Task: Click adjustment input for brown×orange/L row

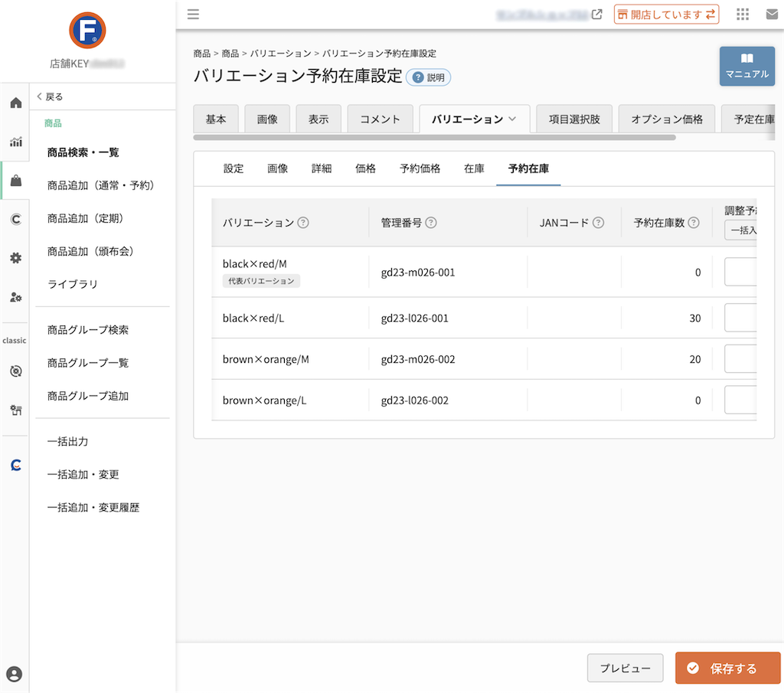Action: click(x=741, y=400)
